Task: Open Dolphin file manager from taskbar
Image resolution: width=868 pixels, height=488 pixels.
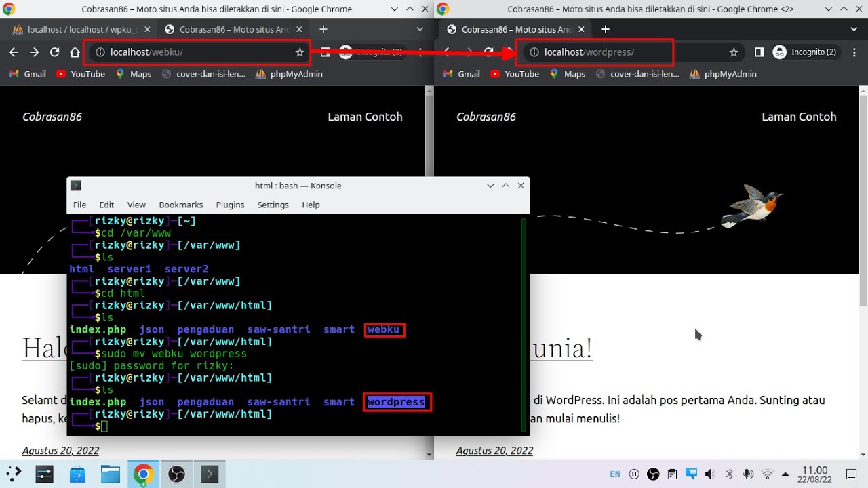Action: [x=111, y=474]
